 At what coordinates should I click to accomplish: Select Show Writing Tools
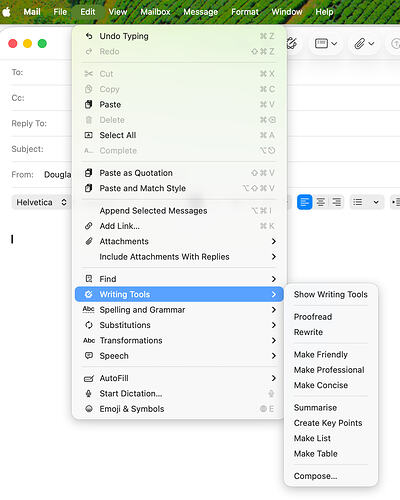(331, 294)
